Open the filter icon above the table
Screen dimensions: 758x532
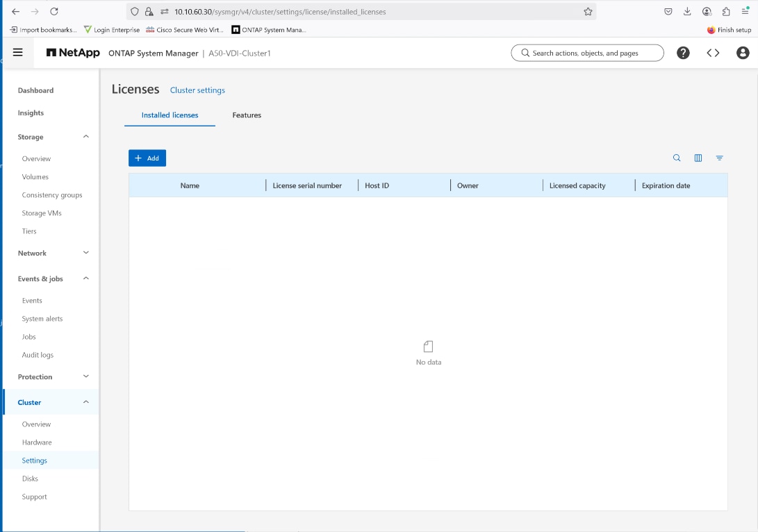719,158
